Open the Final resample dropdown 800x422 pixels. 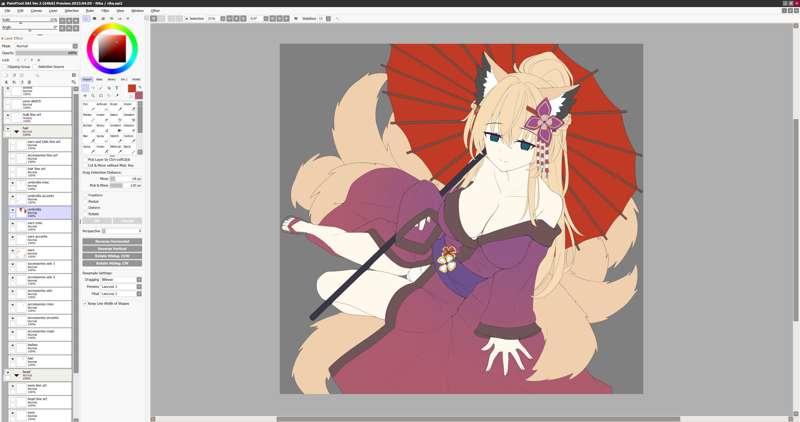[x=121, y=294]
